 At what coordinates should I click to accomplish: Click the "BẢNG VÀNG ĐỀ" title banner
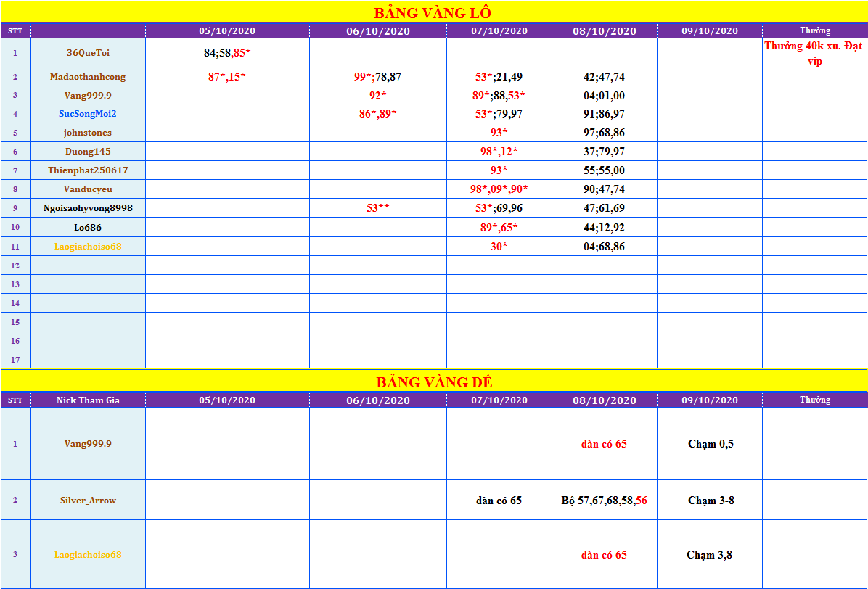[x=433, y=381]
